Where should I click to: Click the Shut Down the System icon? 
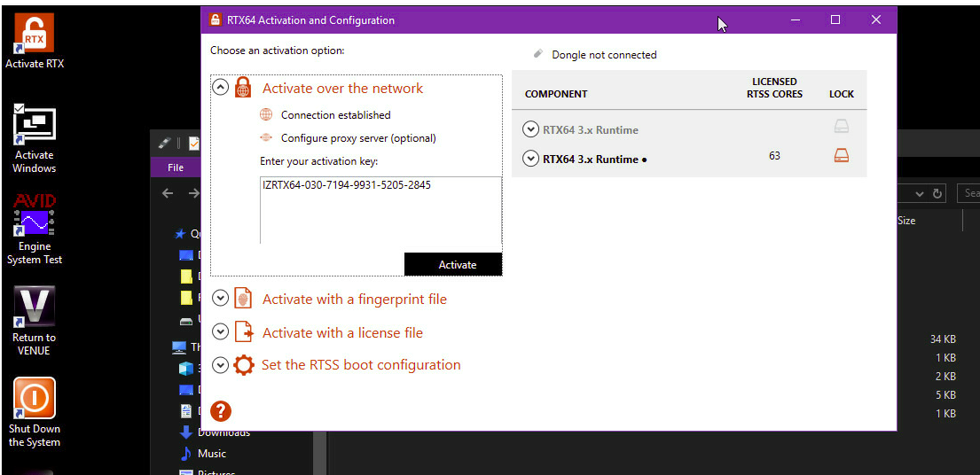[35, 398]
